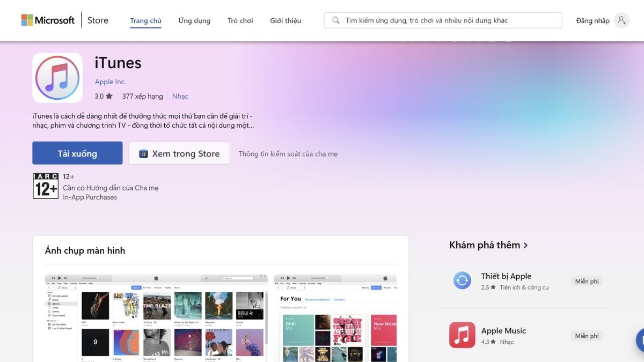Click the Microsoft logo
The width and height of the screenshot is (644, 362).
coord(48,20)
